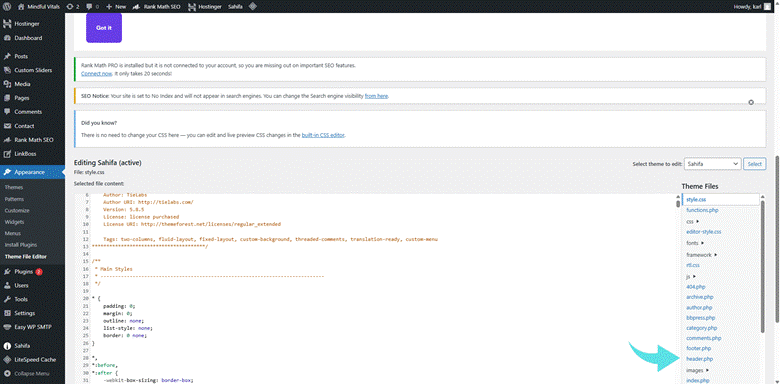Click the Appearance paintbrush icon
The height and width of the screenshot is (384, 780).
click(x=7, y=172)
